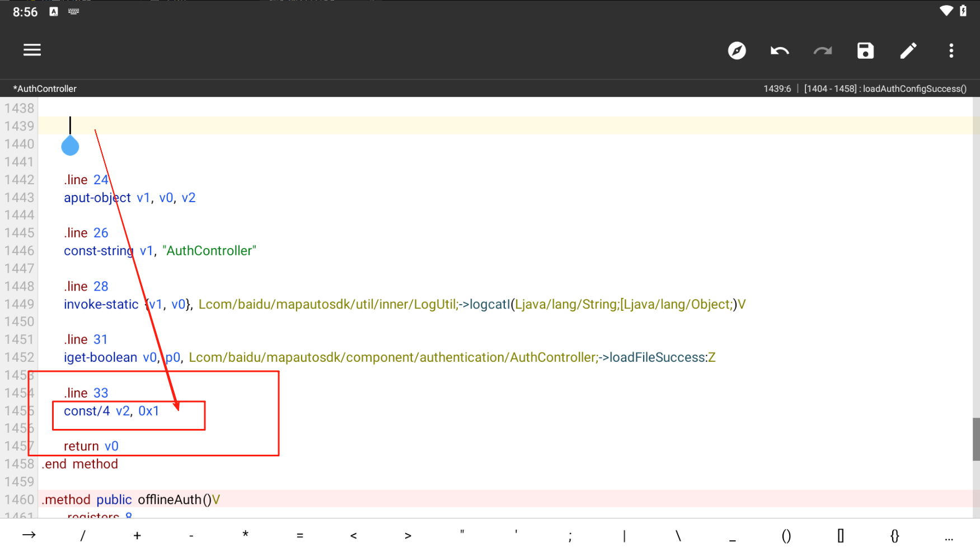Place cursor on '.line 28' directive
This screenshot has height=551, width=980.
(x=86, y=286)
